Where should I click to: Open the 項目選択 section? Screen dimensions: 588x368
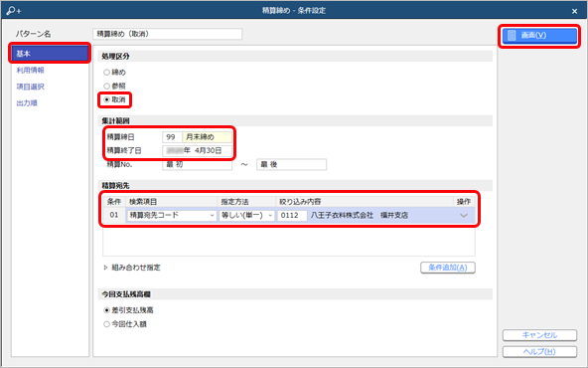[x=31, y=87]
